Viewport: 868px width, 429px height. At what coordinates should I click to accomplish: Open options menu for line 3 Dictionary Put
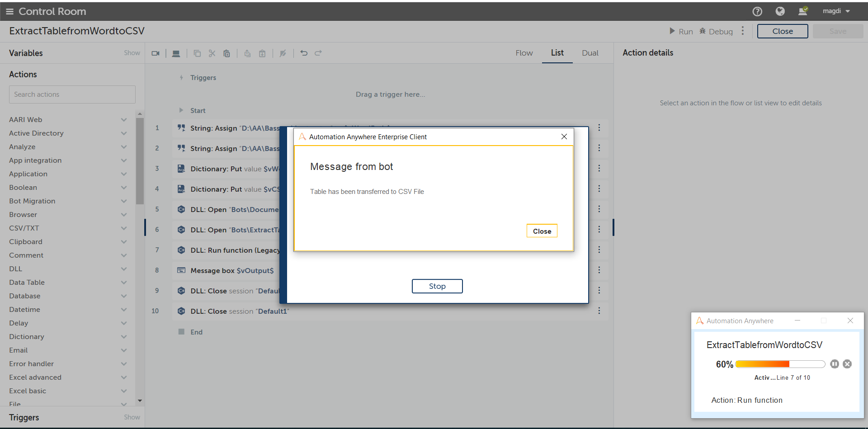coord(599,168)
